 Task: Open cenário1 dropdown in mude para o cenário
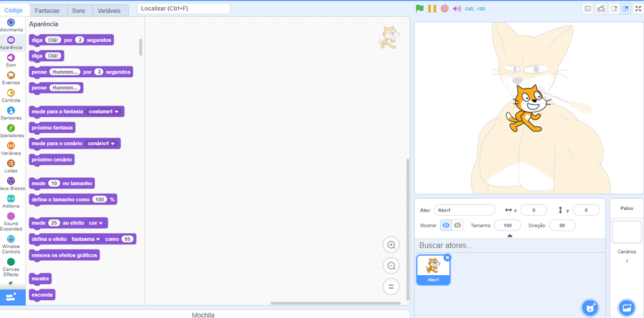102,144
